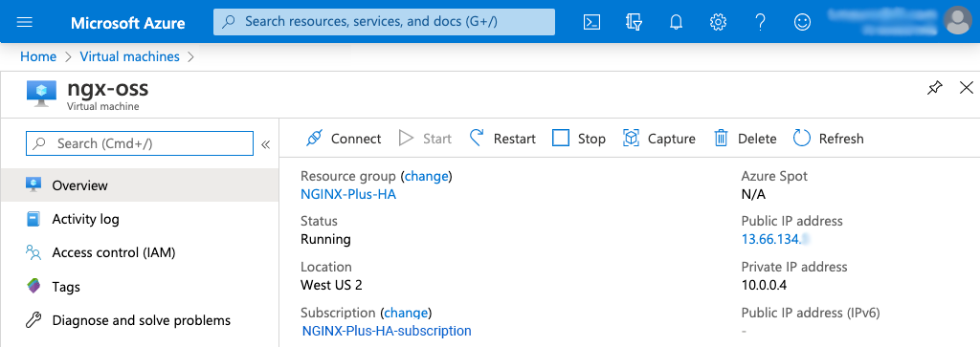Open NGINX-Plus-HA-subscription link

click(x=387, y=330)
